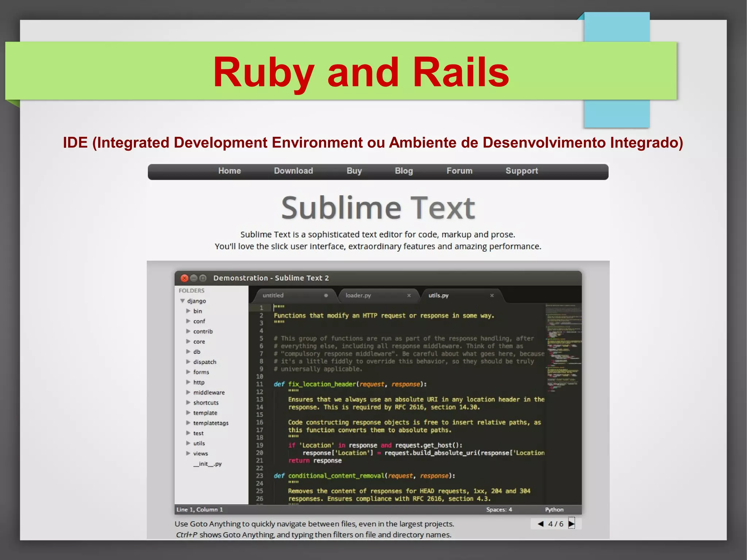Select the middleware folder label
Viewport: 747px width, 560px height.
click(209, 393)
